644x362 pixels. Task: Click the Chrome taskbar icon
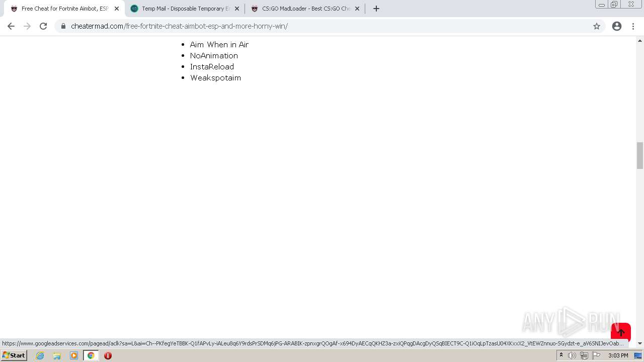(91, 355)
